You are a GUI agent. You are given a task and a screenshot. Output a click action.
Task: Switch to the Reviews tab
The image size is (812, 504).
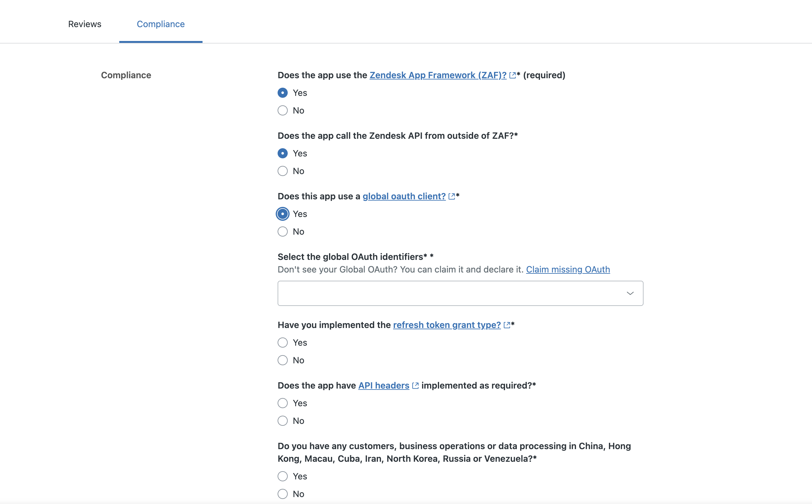[85, 24]
